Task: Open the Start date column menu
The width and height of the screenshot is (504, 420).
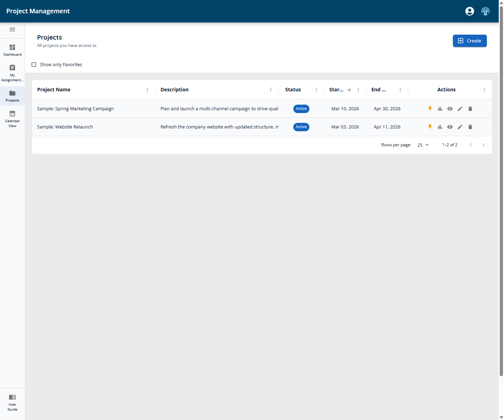Action: [x=358, y=90]
